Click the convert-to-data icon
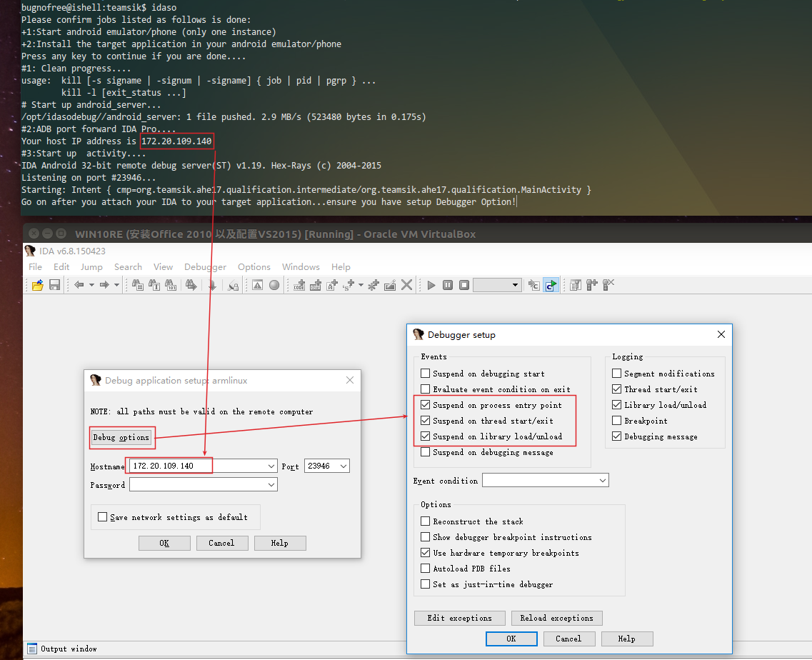812x660 pixels. click(316, 285)
